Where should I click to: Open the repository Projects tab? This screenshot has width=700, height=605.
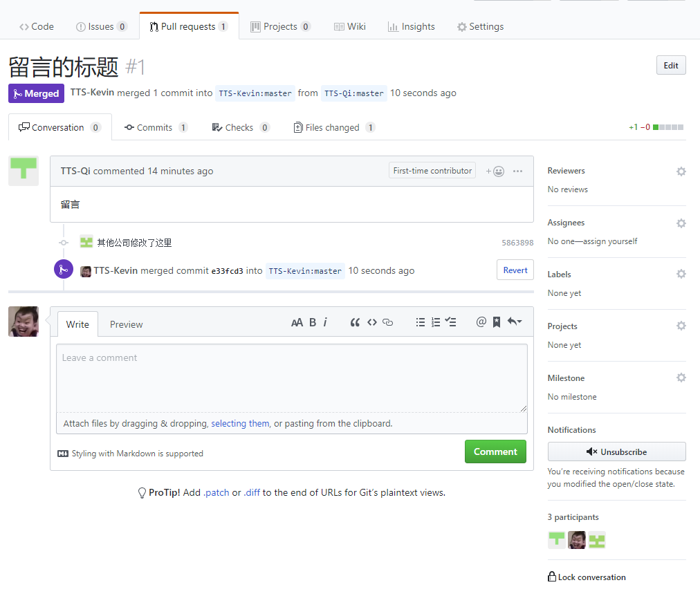pos(280,27)
